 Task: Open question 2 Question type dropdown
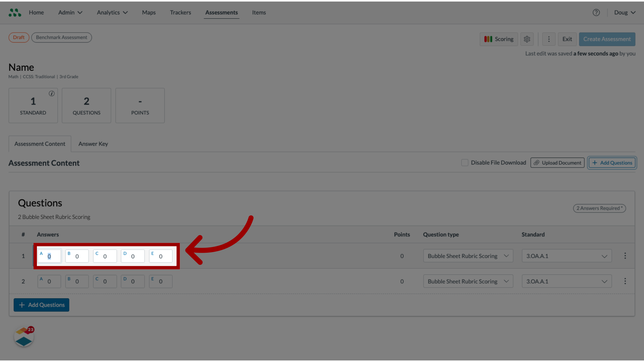(x=468, y=281)
